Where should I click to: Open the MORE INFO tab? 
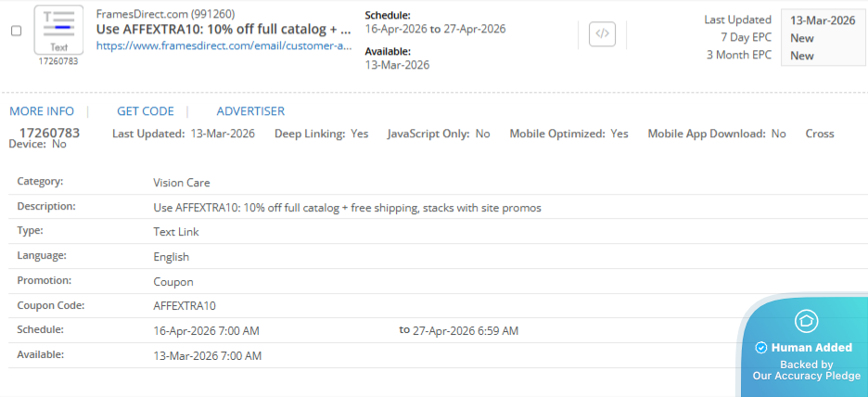(42, 111)
